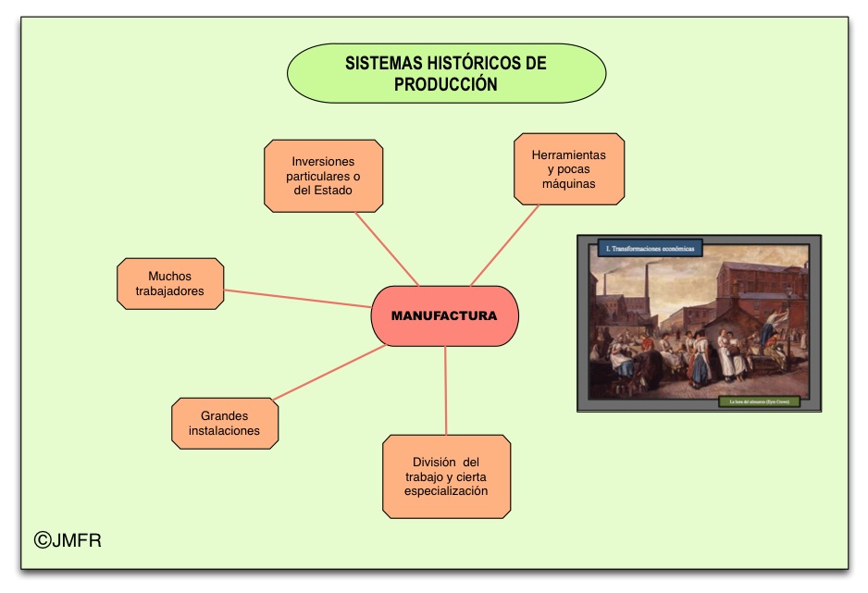
Task: Pick the Herramientas y pocas máquinas node
Action: [x=569, y=168]
